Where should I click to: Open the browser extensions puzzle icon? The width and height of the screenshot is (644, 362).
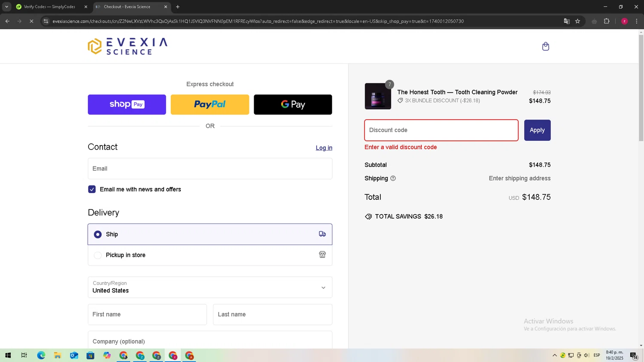coord(607,21)
